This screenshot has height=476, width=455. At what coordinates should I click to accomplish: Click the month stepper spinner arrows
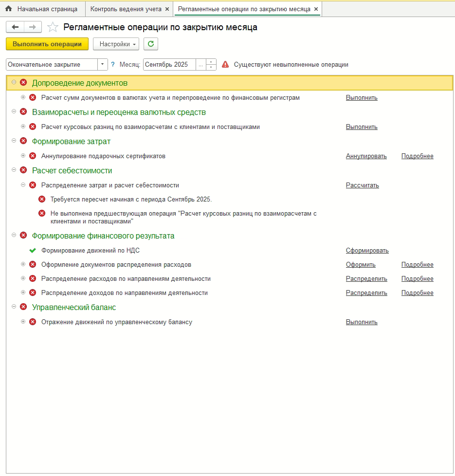click(211, 64)
